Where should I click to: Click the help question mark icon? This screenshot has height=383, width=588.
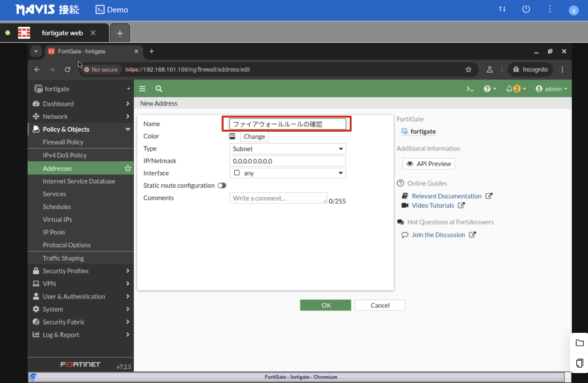(x=487, y=89)
